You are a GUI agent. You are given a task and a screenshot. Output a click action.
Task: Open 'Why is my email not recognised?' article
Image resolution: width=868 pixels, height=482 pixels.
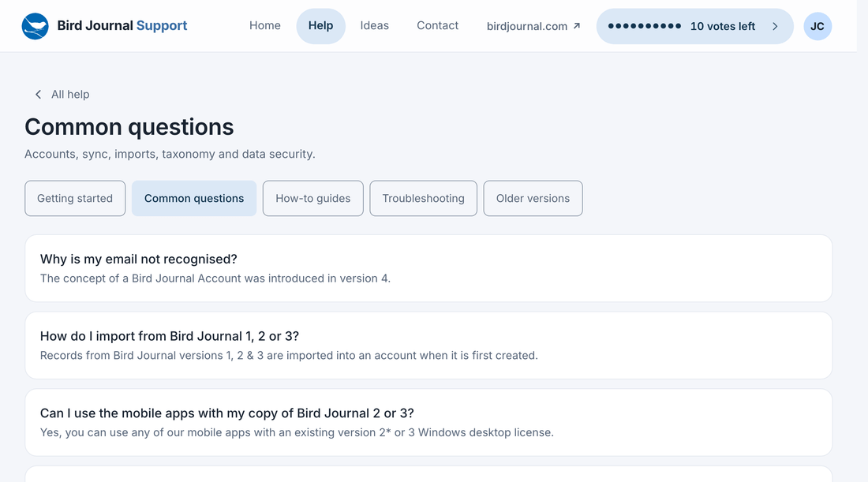[428, 268]
